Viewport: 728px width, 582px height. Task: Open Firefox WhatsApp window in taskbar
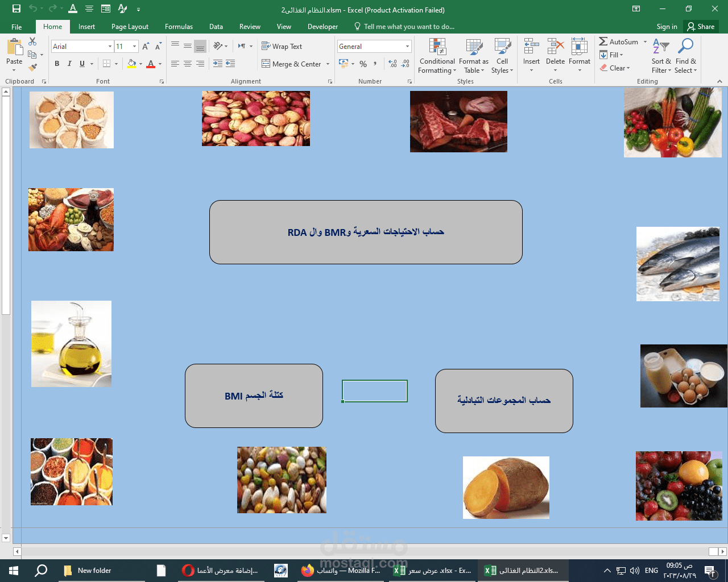point(341,571)
